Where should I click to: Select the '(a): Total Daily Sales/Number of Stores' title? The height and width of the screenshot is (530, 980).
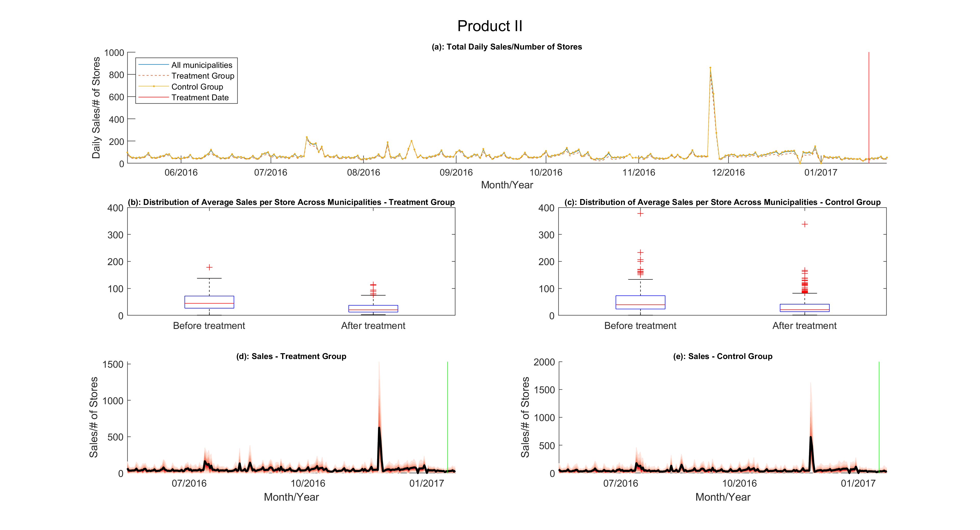506,47
